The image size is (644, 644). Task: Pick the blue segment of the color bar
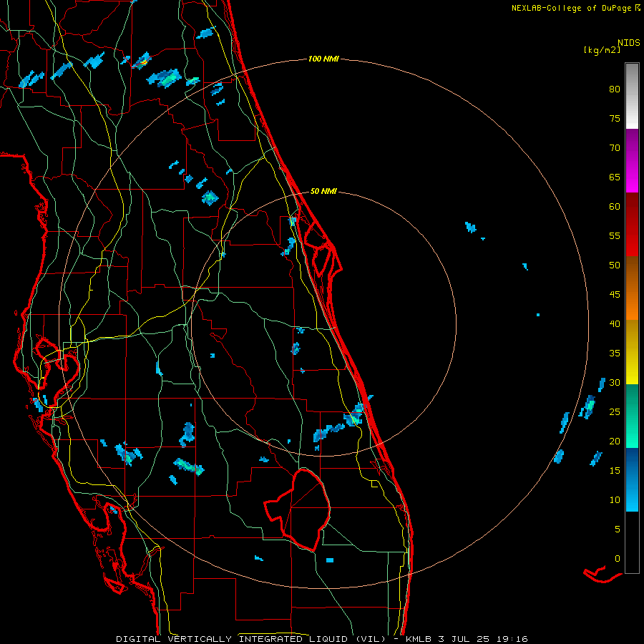(x=632, y=479)
